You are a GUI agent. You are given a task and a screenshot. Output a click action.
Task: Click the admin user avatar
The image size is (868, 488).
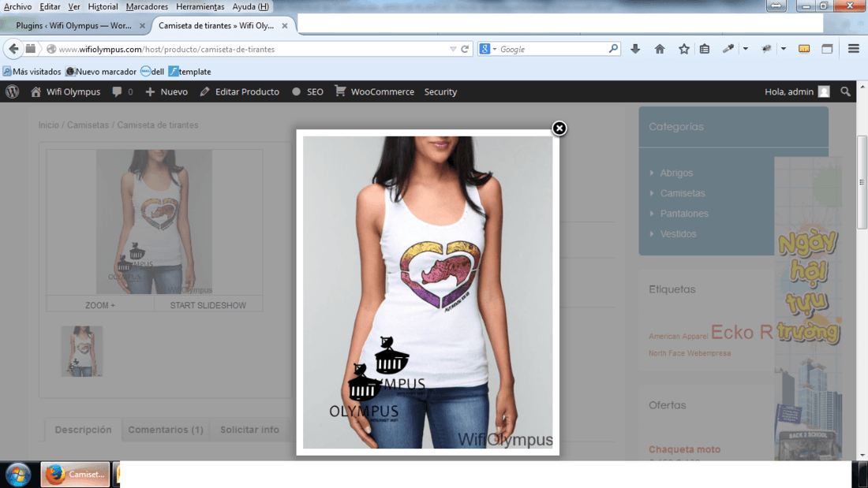[x=824, y=92]
